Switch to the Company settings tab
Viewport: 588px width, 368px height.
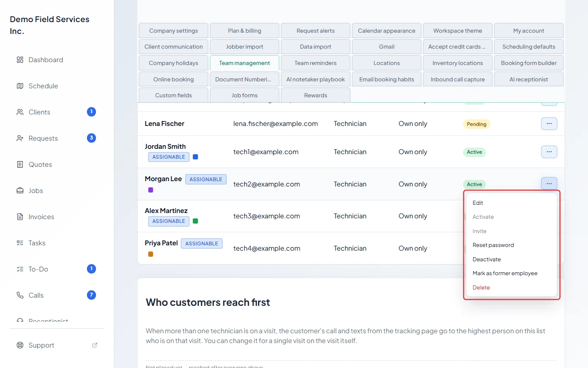point(174,31)
